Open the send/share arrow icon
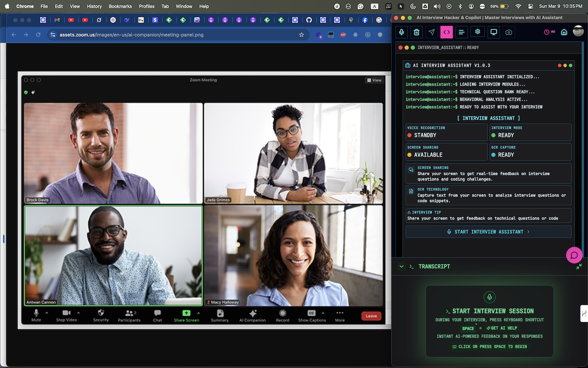Viewport: 588px width, 368px height. tap(432, 32)
